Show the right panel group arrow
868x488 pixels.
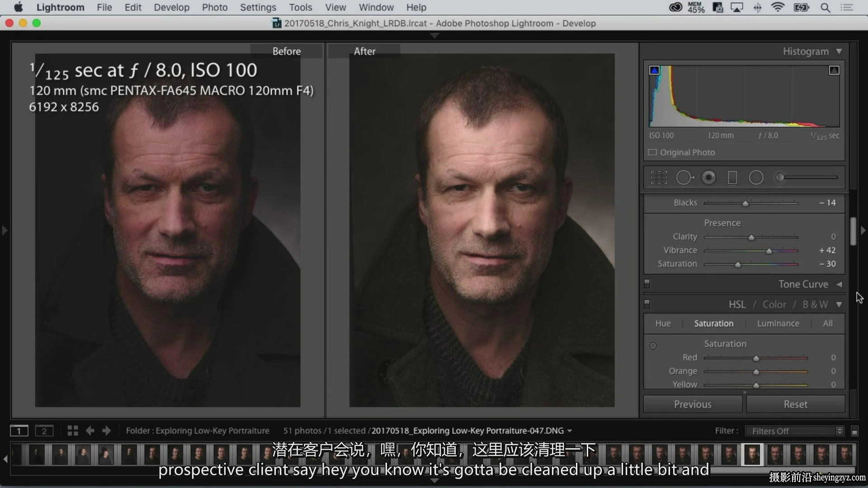coord(863,230)
